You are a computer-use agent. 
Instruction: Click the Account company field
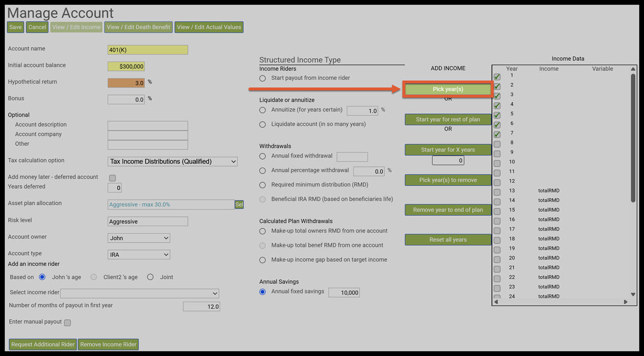point(148,135)
